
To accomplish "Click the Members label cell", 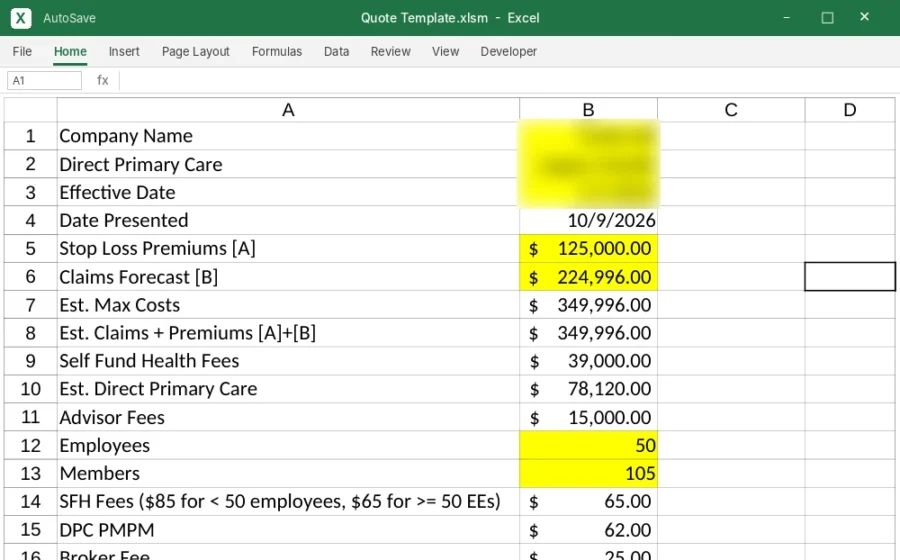I will tap(288, 473).
